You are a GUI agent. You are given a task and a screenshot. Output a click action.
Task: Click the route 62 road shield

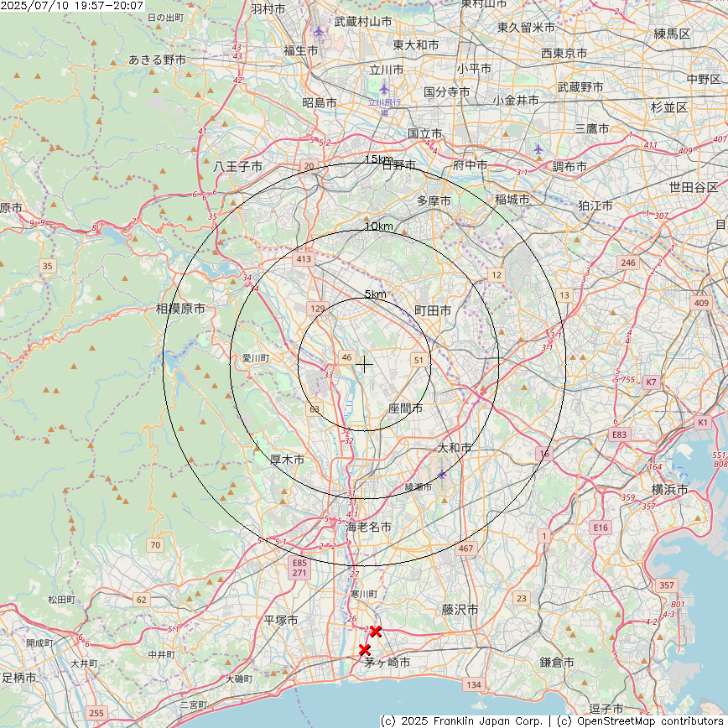pos(142,600)
